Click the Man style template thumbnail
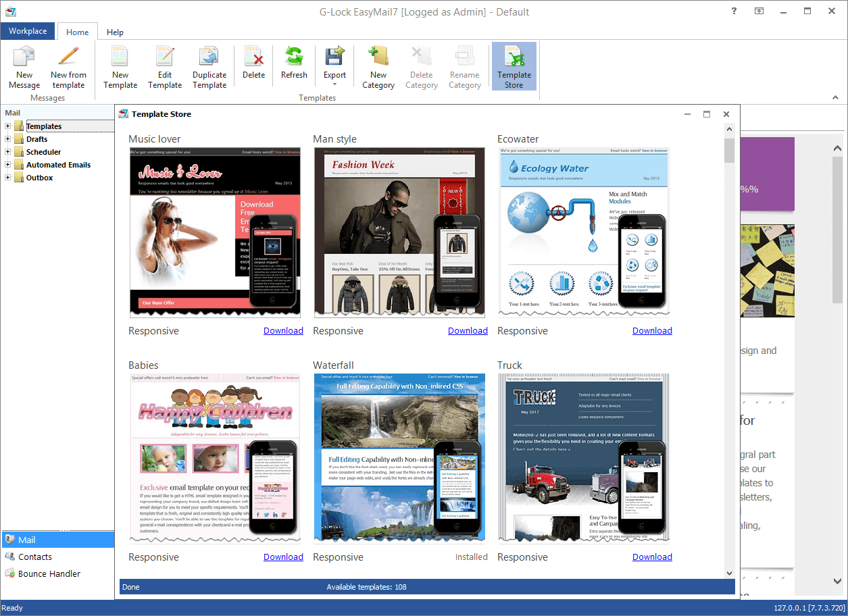Viewport: 848px width, 616px height. coord(399,232)
